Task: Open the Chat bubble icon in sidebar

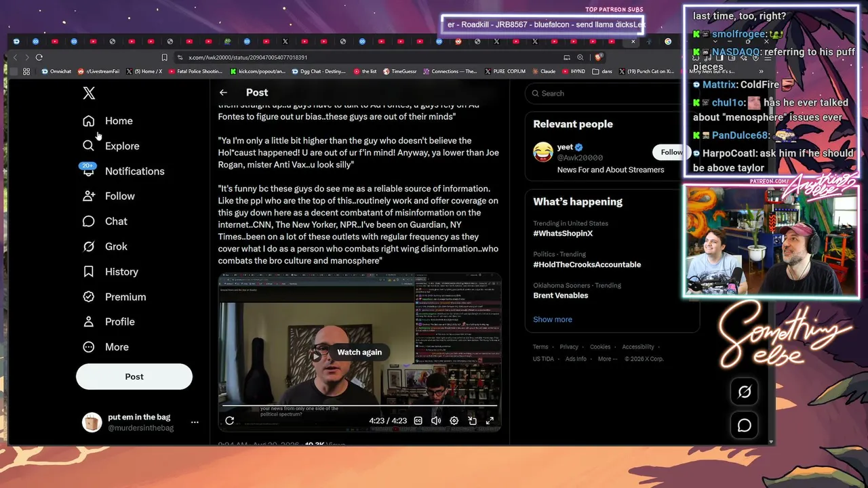Action: click(89, 221)
